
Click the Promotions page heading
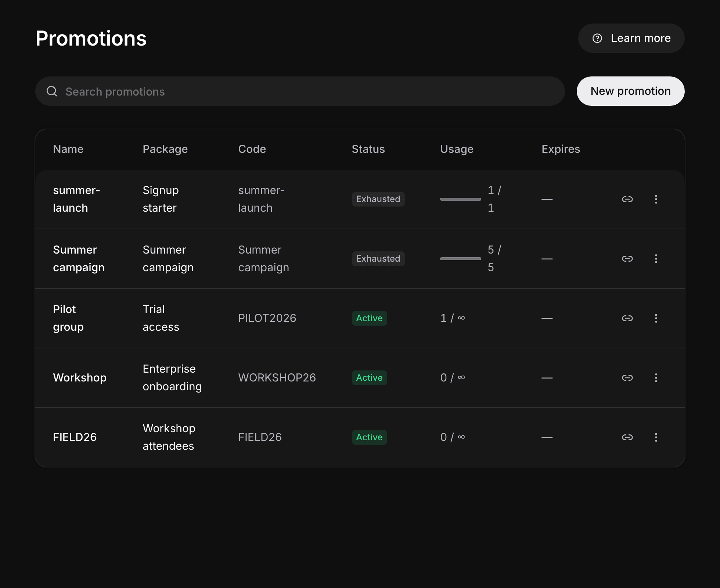(91, 38)
